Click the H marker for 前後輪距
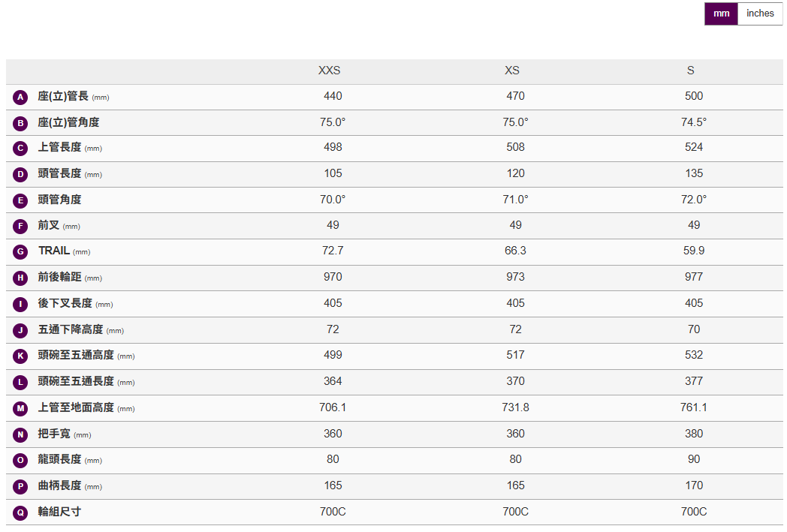This screenshot has width=787, height=532. coord(20,278)
